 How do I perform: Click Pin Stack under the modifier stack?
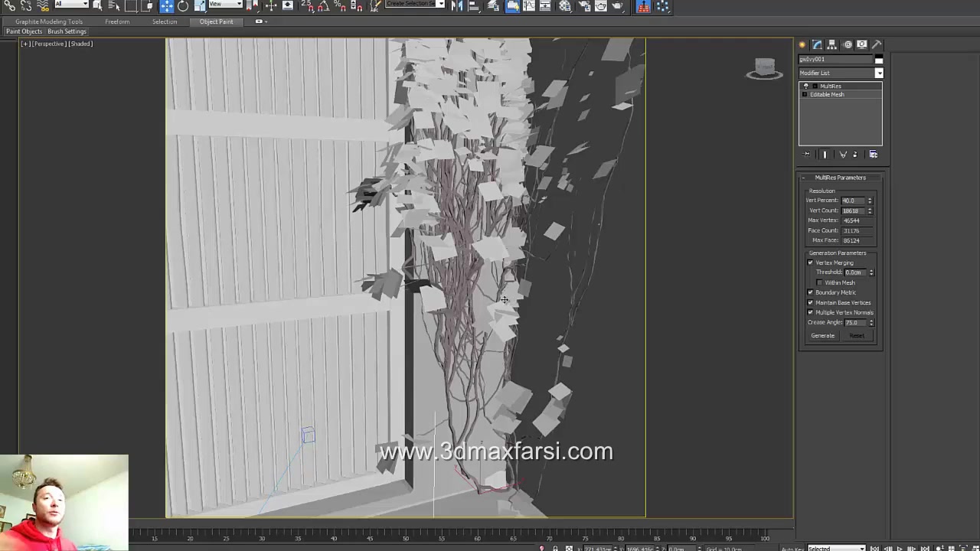tap(807, 155)
